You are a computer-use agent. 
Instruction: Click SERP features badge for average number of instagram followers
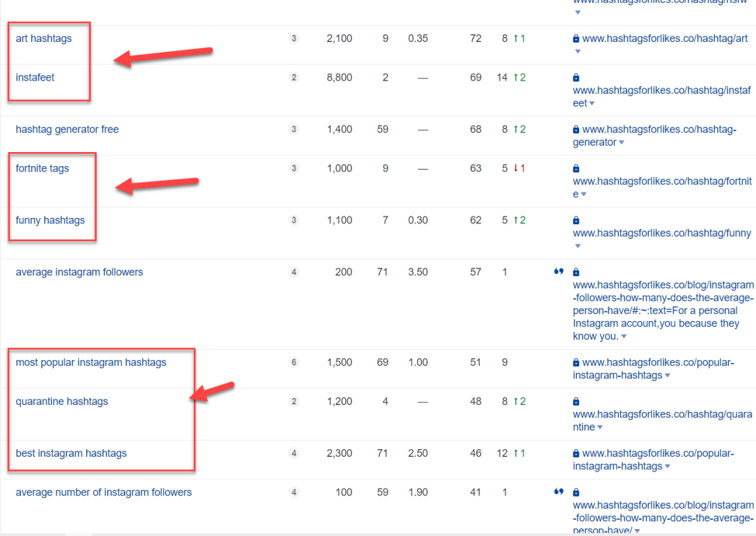click(x=293, y=492)
